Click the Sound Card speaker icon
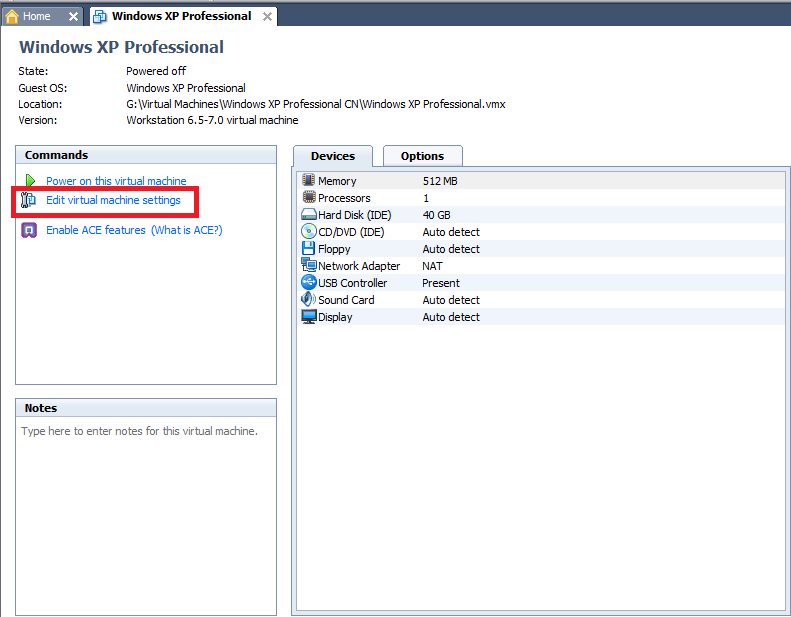The image size is (791, 617). 309,300
